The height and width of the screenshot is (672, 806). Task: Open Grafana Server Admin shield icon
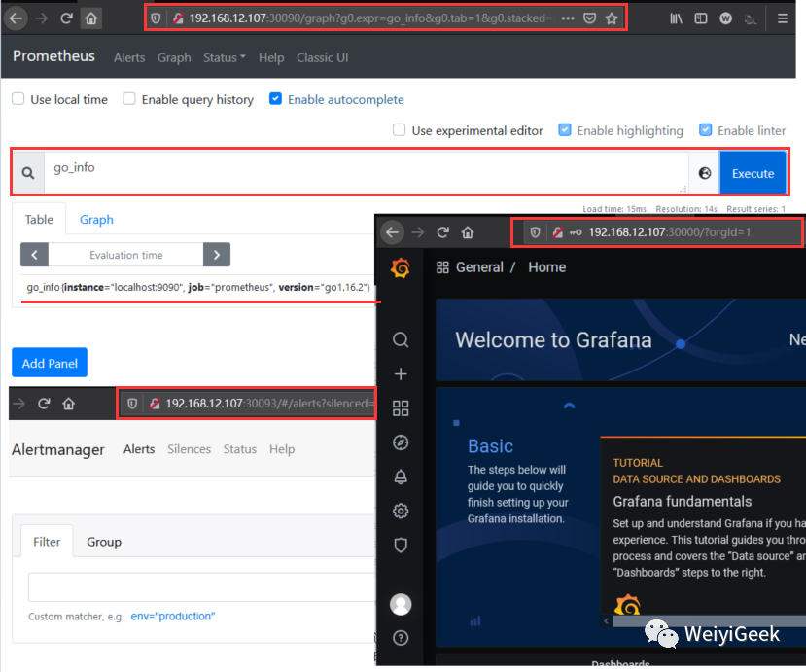[x=401, y=545]
